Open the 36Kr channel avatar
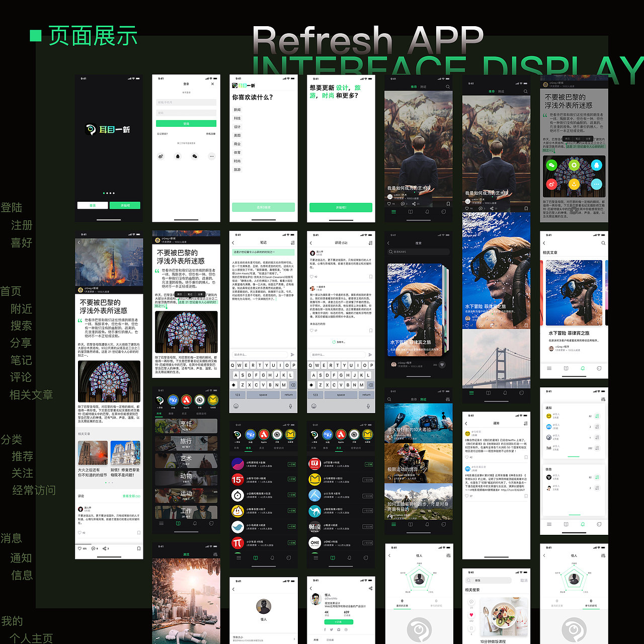644x644 pixels. 251,435
